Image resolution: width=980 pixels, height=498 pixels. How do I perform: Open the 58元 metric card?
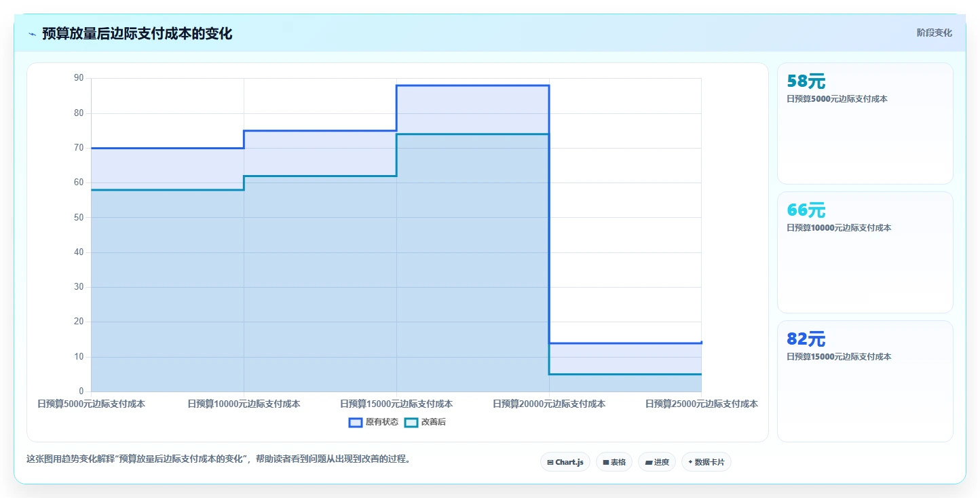tap(865, 123)
